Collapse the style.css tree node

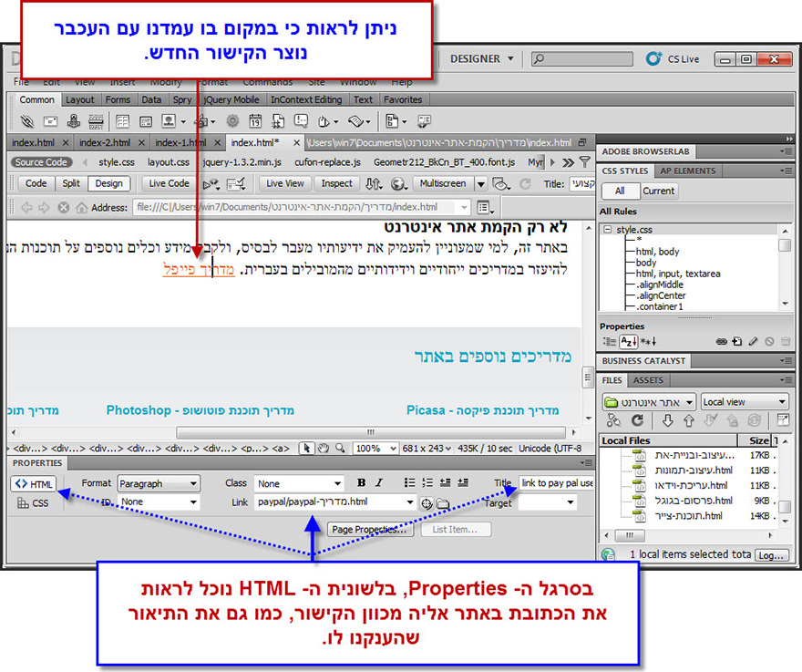pos(607,229)
